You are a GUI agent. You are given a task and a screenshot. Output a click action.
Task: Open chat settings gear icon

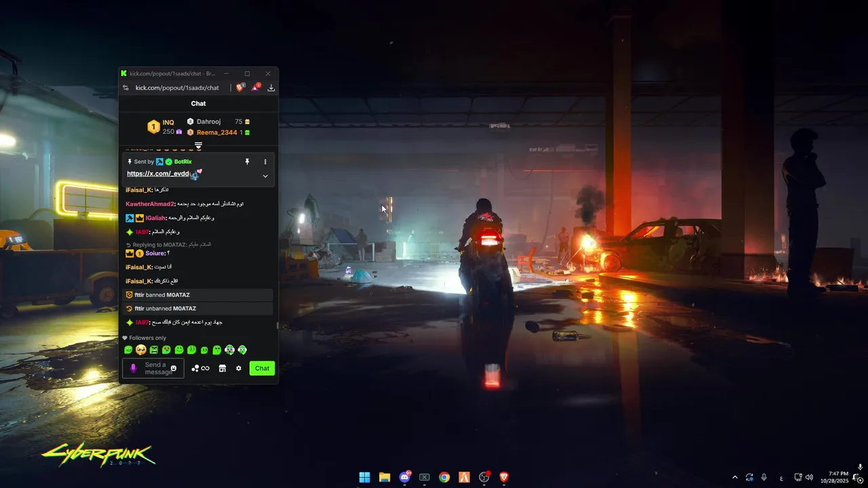pos(239,368)
